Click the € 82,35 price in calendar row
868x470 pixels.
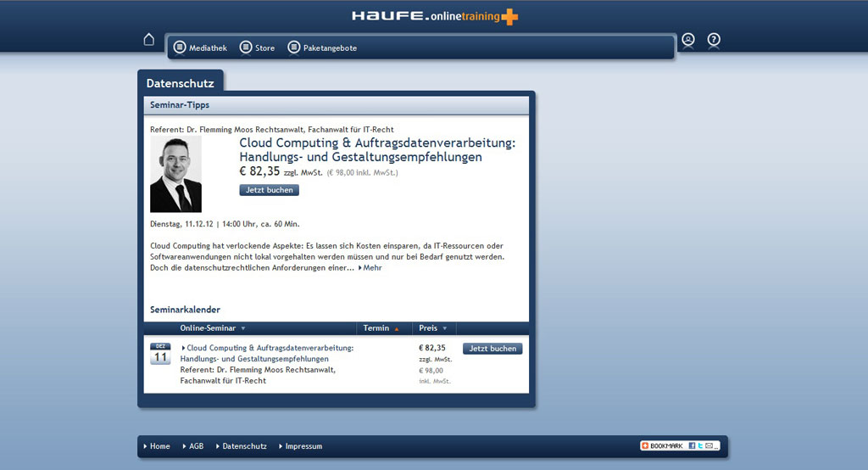click(x=431, y=348)
